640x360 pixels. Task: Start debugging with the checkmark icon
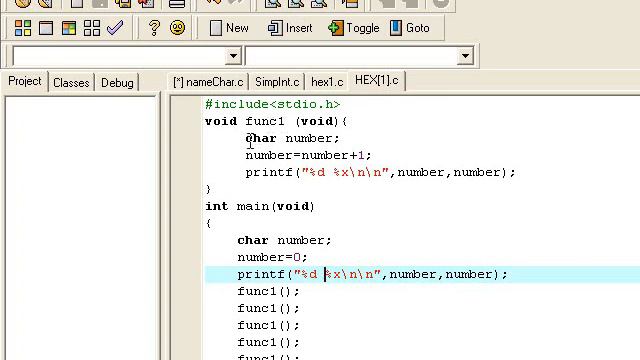tap(115, 28)
